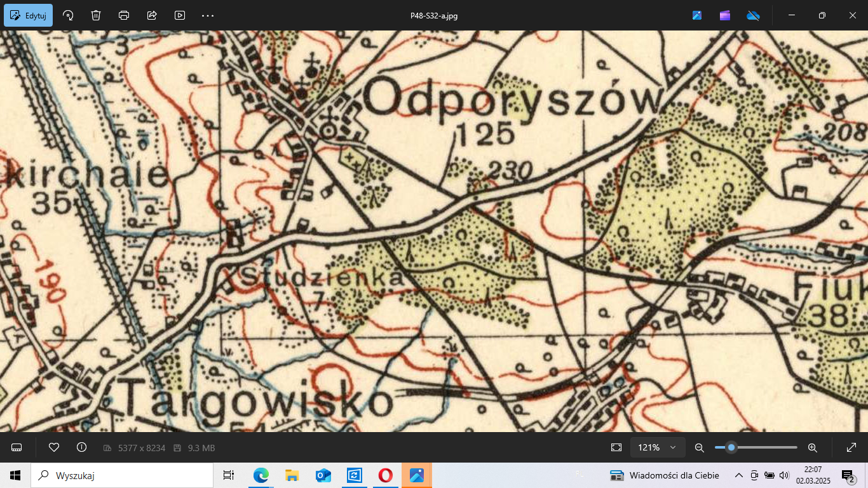Toggle favorite with the heart icon
The width and height of the screenshot is (868, 488).
(x=54, y=447)
